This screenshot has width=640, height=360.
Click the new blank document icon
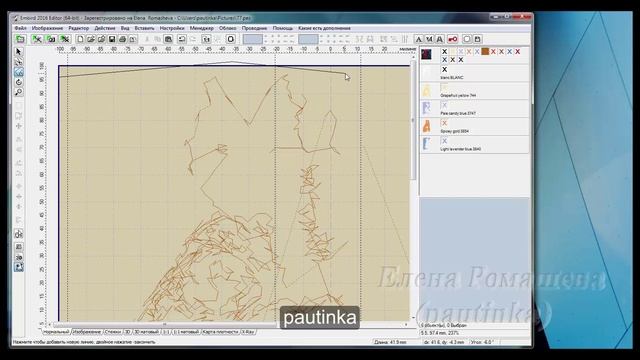click(x=80, y=39)
